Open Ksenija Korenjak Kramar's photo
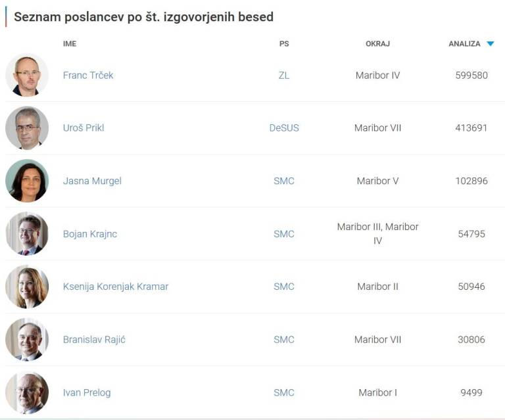The height and width of the screenshot is (420, 505). pyautogui.click(x=27, y=287)
